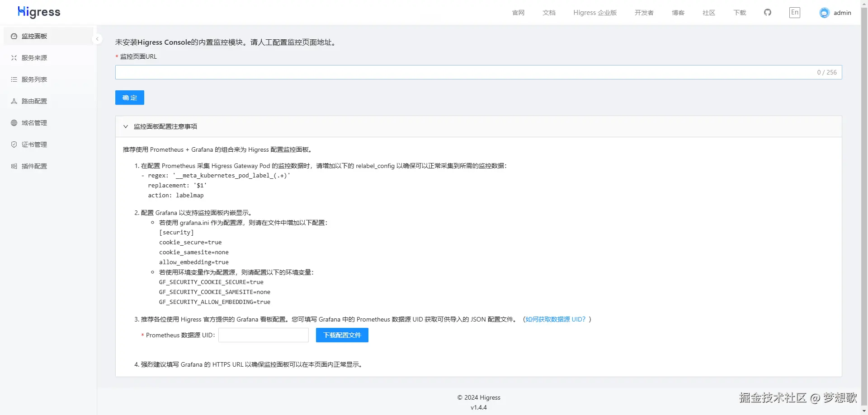Click the regex relabel_config code line
The image size is (868, 415).
pos(216,176)
